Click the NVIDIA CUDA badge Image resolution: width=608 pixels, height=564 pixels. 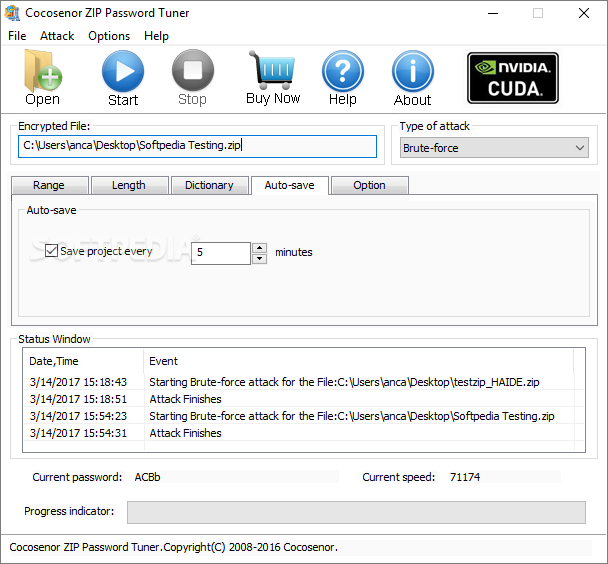[513, 78]
